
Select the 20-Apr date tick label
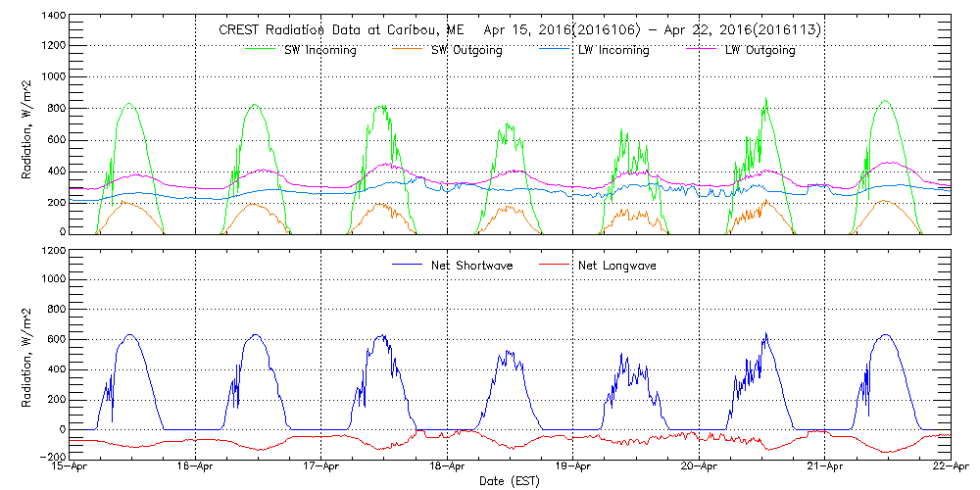[x=699, y=467]
